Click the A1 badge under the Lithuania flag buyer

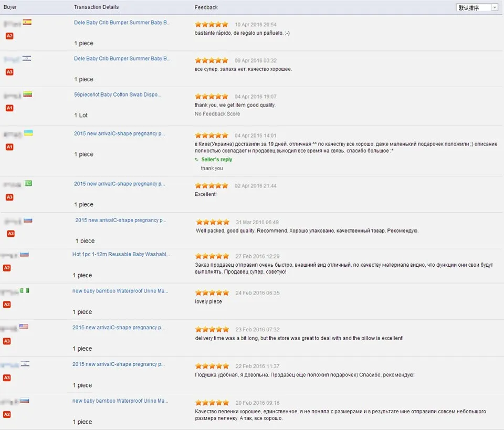click(9, 108)
